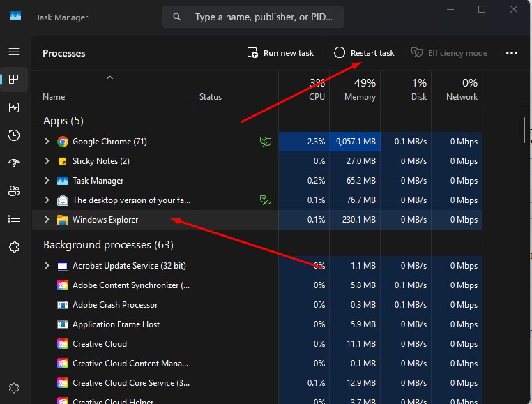Click the Adobe Crash Processor icon
The width and height of the screenshot is (532, 404).
click(63, 305)
